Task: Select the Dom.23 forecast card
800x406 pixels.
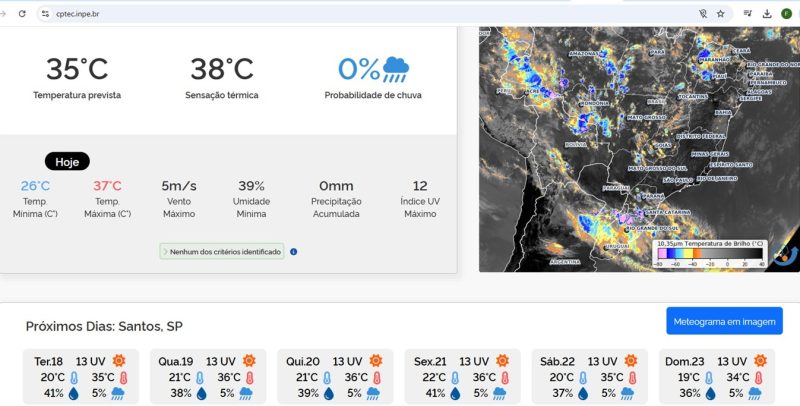Action: (x=717, y=376)
